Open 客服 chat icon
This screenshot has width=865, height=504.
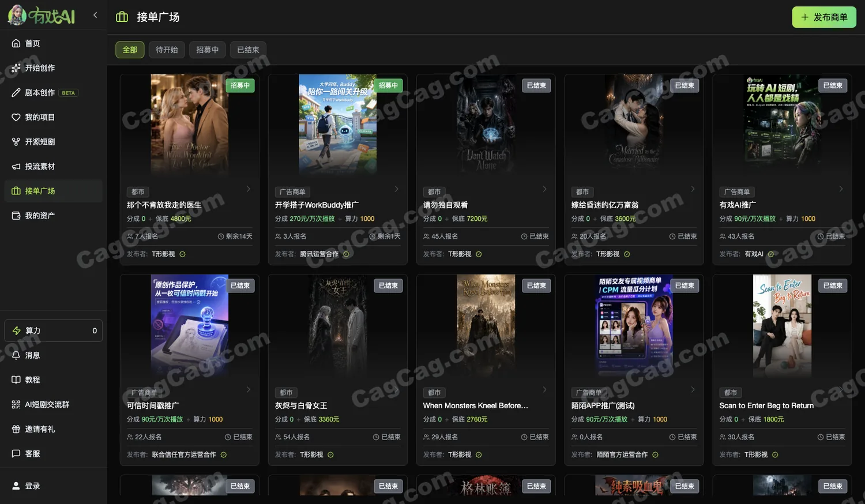(16, 454)
